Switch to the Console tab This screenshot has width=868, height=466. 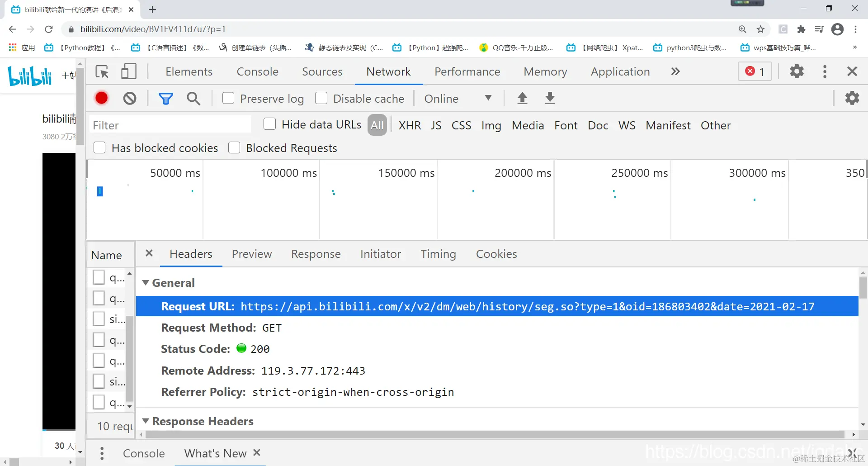tap(258, 71)
